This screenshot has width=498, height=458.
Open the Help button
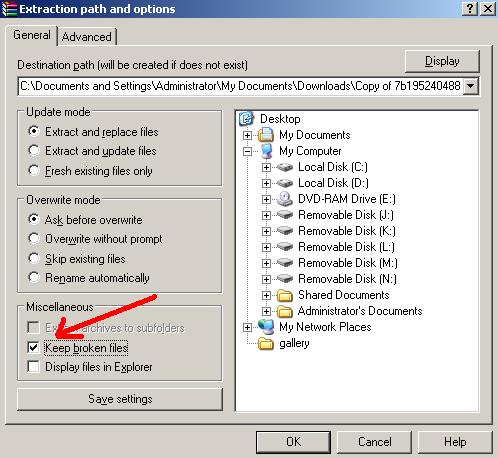pos(455,442)
